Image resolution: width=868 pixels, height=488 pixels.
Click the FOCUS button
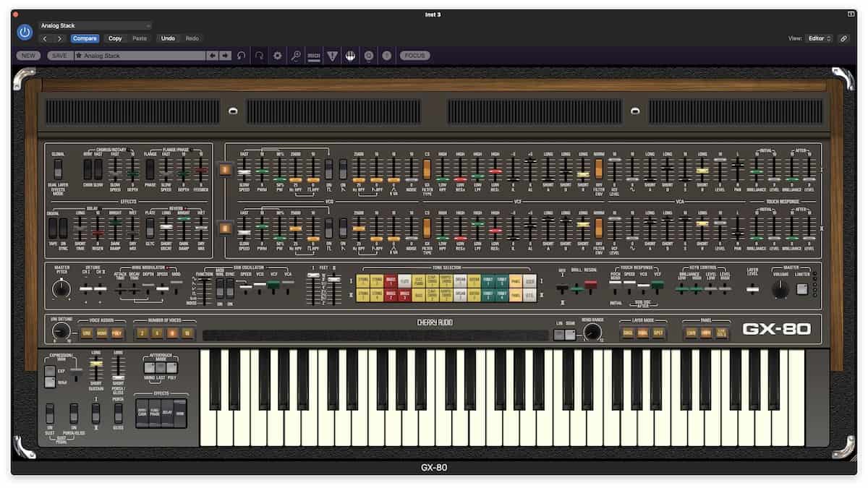click(x=414, y=56)
